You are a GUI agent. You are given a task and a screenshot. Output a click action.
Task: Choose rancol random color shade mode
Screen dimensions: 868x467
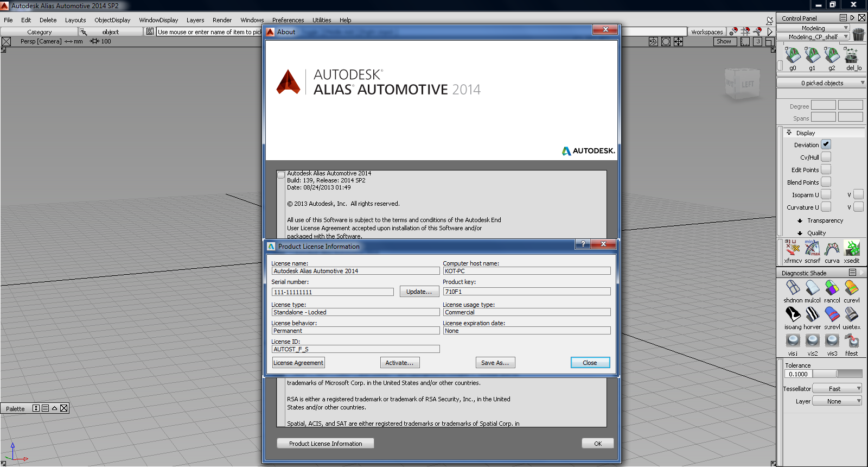point(832,288)
